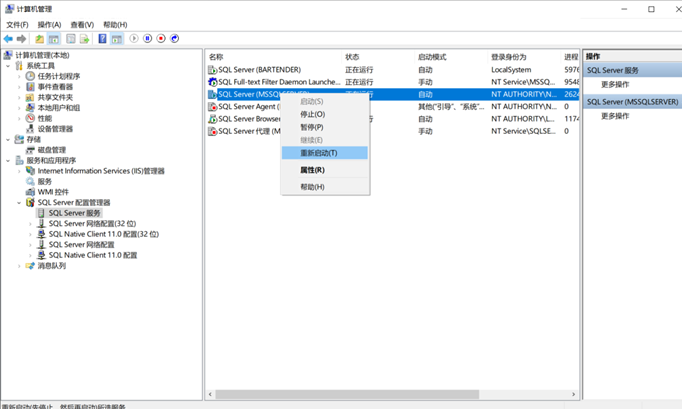Click the Back arrow in the toolbar

pos(8,39)
